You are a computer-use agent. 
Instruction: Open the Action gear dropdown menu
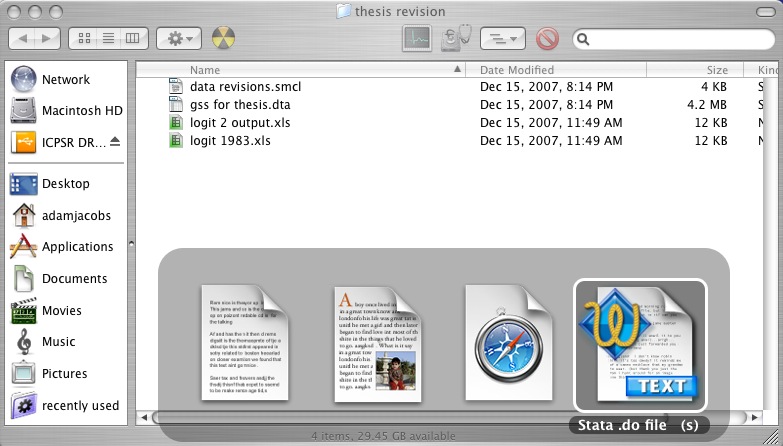pyautogui.click(x=181, y=39)
